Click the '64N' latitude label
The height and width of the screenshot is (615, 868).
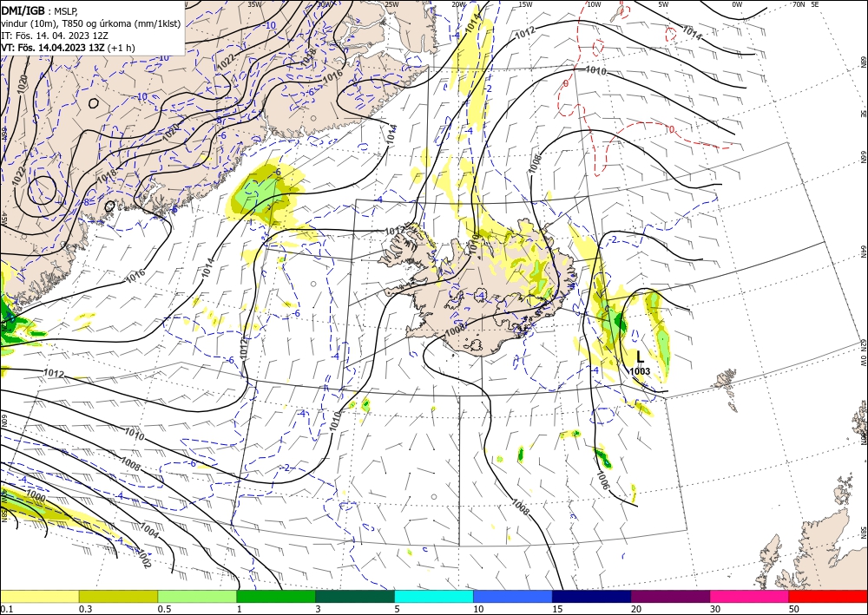tap(863, 252)
